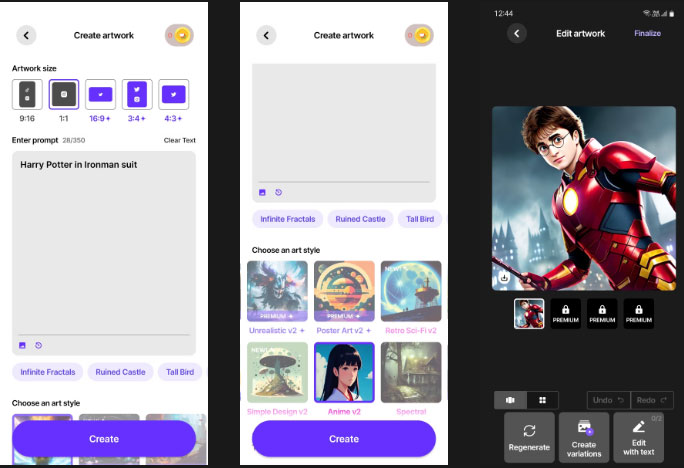The width and height of the screenshot is (684, 468).
Task: Tap Create on the left screen
Action: click(x=104, y=439)
